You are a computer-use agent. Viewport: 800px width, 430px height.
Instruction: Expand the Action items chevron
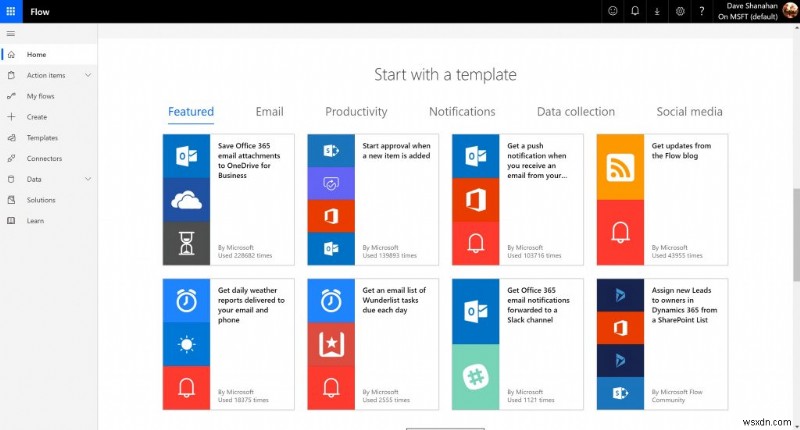pos(88,75)
